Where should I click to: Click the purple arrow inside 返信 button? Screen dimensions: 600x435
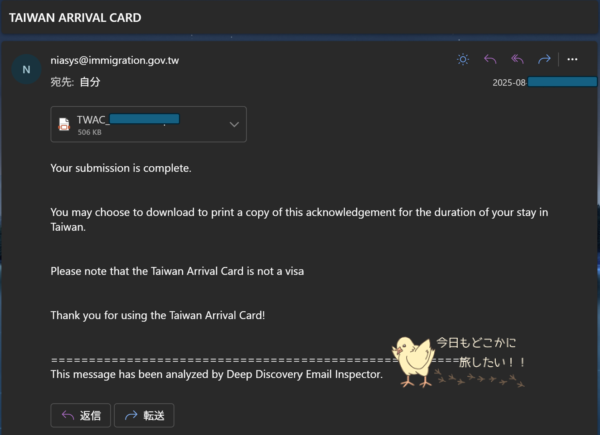click(x=68, y=415)
